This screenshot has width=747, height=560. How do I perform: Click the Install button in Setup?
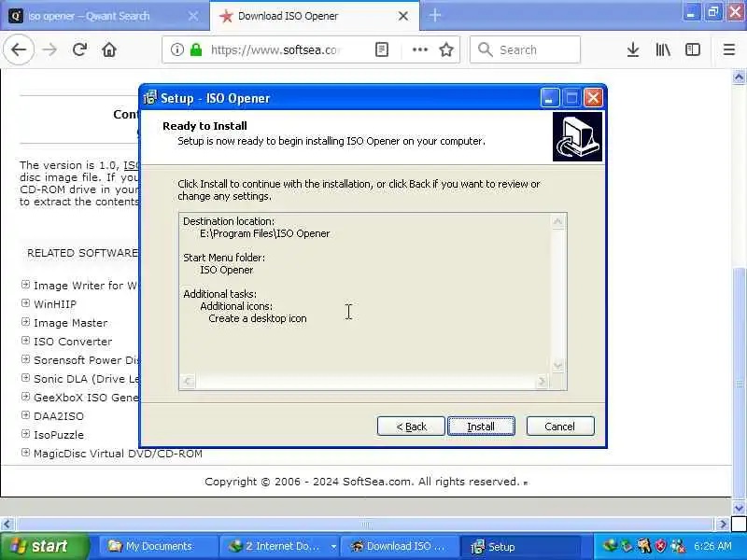pos(481,427)
